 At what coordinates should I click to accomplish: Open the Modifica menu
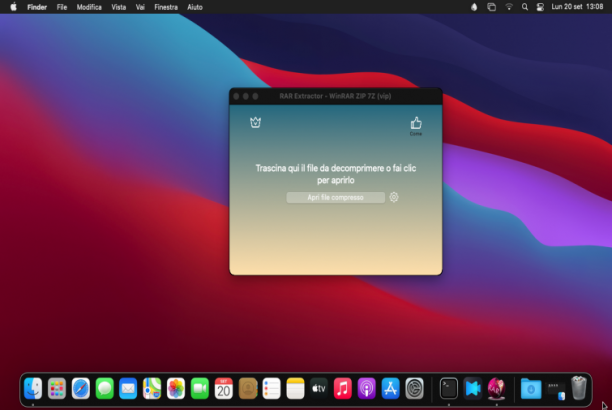[x=89, y=7]
